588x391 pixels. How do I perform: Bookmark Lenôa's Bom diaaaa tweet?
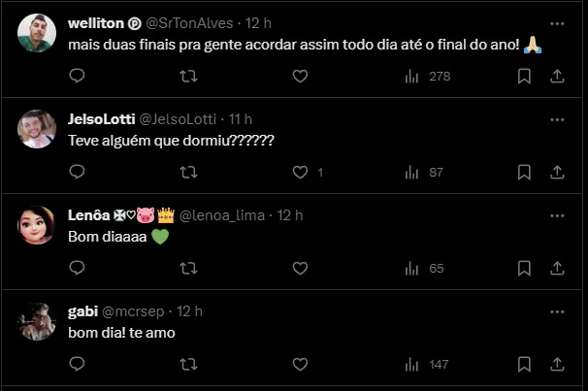tap(524, 268)
